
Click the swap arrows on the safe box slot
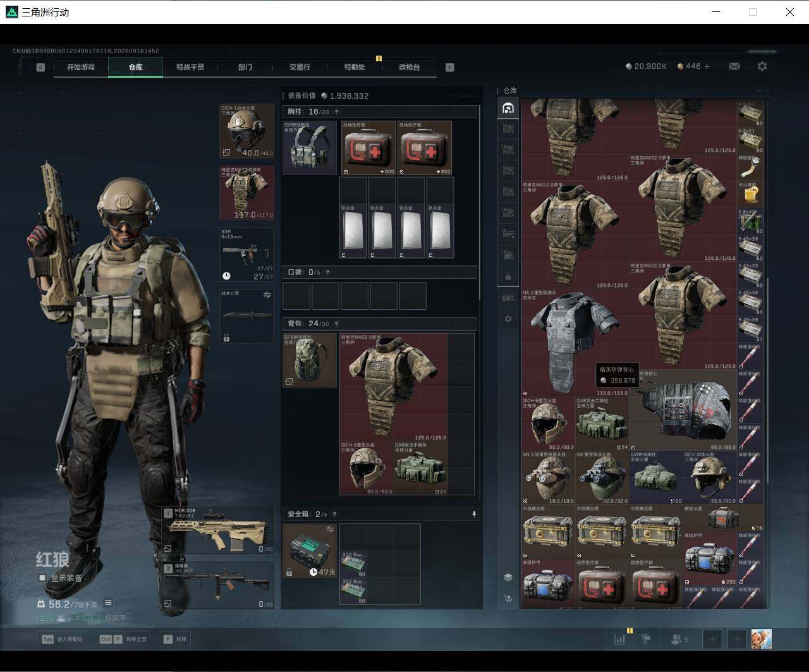tap(329, 529)
